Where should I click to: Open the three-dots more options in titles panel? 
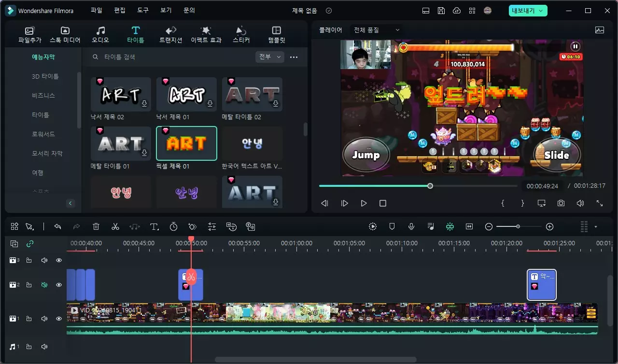pyautogui.click(x=294, y=57)
